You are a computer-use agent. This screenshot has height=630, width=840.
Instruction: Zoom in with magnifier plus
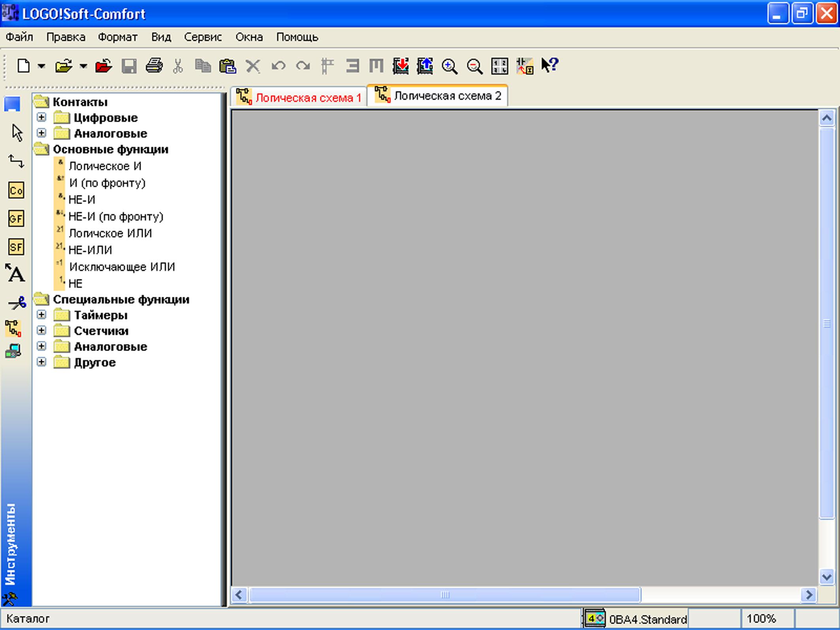click(x=450, y=66)
